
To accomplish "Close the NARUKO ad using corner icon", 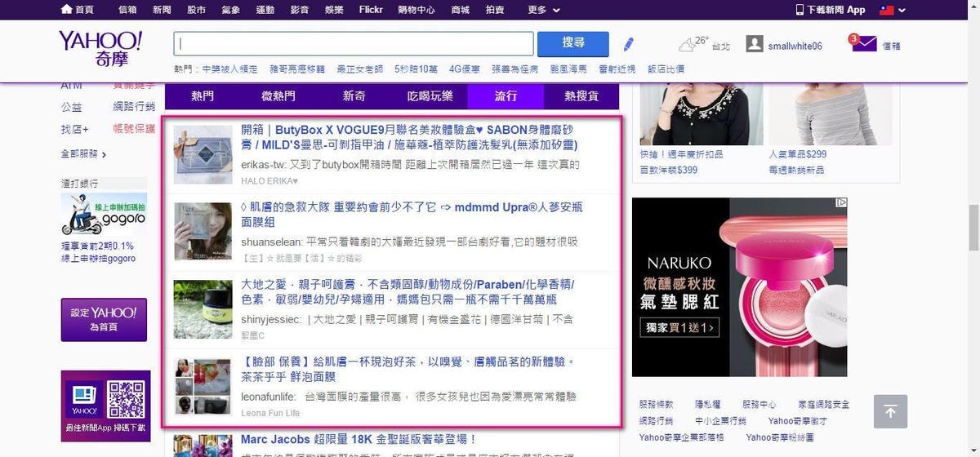I will (x=841, y=203).
